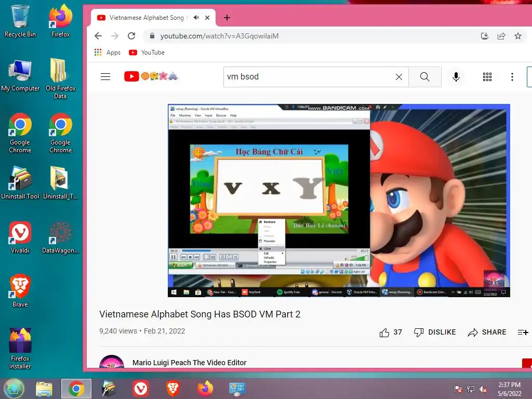The width and height of the screenshot is (532, 399).
Task: Open File Explorer from the taskbar
Action: (x=45, y=389)
